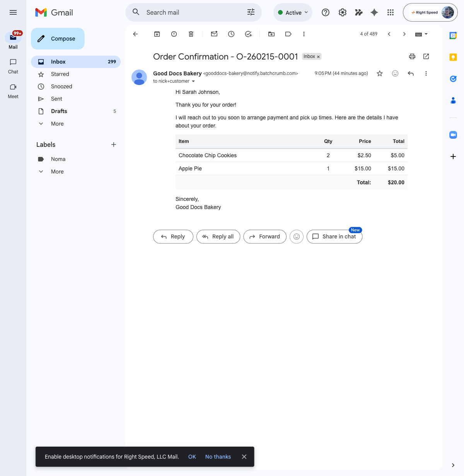Mark the email as unread
This screenshot has width=464, height=476.
coord(214,34)
